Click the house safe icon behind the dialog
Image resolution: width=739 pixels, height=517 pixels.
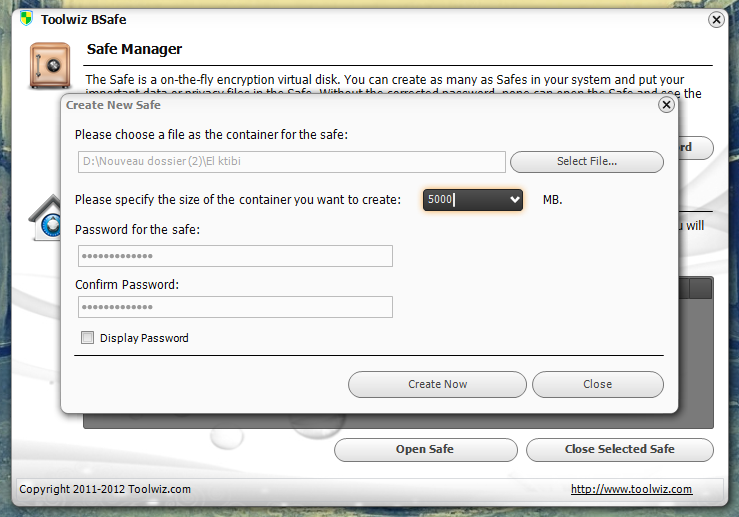pyautogui.click(x=45, y=219)
